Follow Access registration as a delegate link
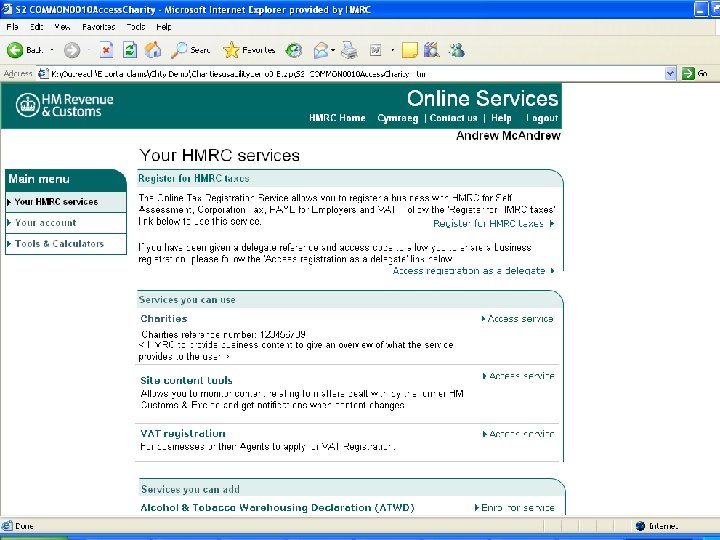This screenshot has height=540, width=720. [x=473, y=270]
